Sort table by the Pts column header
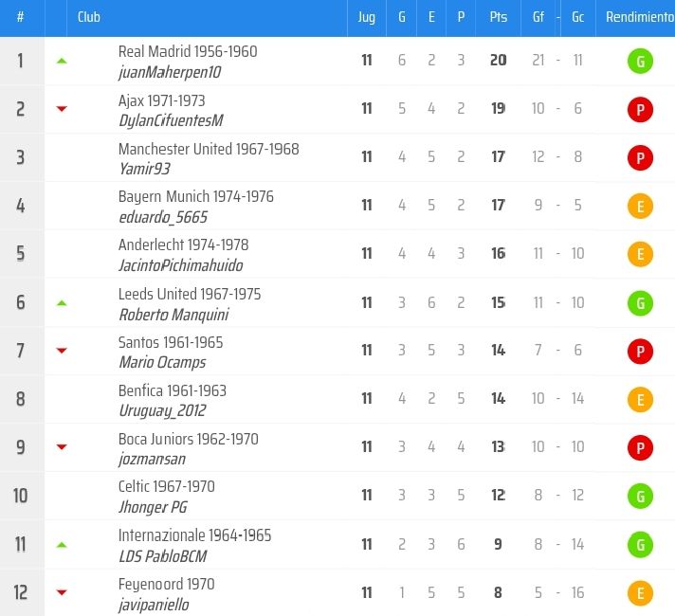 (x=498, y=17)
